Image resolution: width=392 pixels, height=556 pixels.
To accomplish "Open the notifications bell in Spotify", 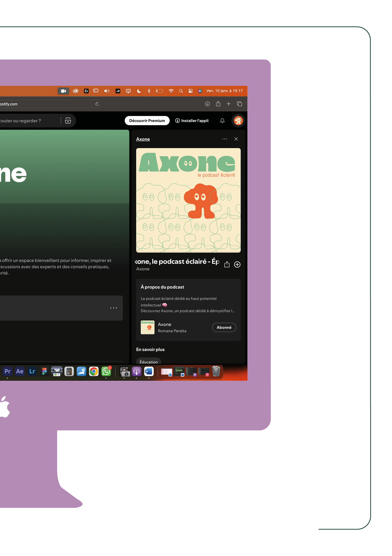I will pyautogui.click(x=222, y=121).
